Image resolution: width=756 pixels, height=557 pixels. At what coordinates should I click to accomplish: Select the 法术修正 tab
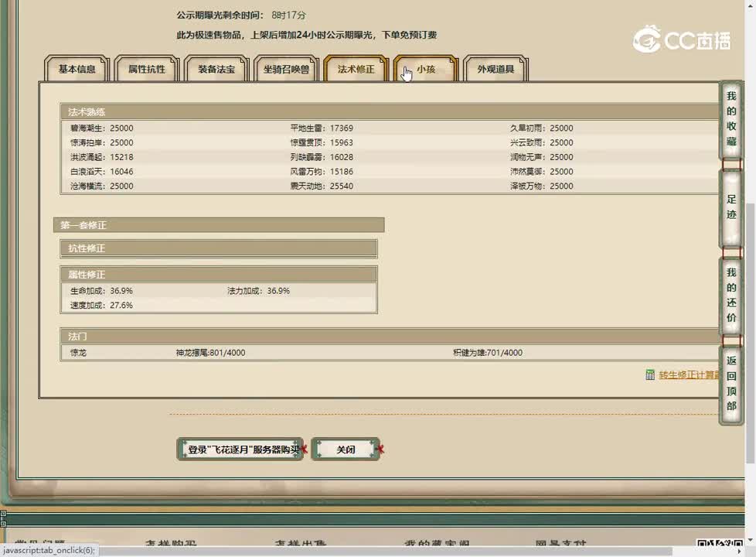coord(356,69)
